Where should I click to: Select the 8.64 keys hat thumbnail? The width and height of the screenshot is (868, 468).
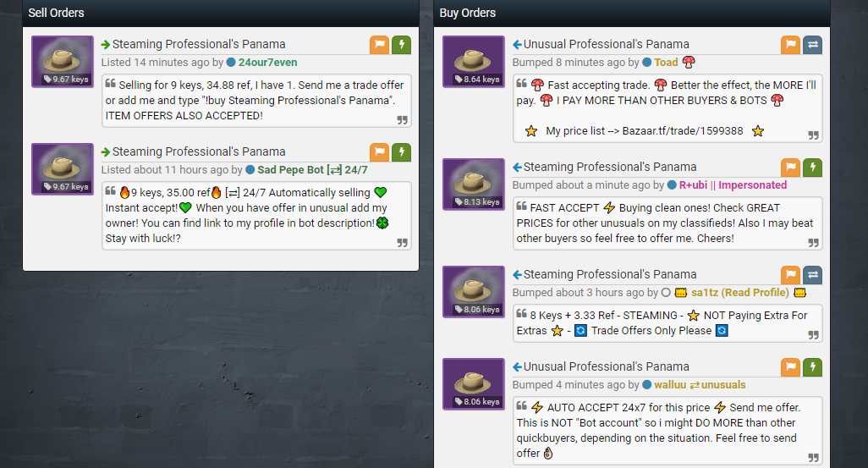[x=474, y=62]
